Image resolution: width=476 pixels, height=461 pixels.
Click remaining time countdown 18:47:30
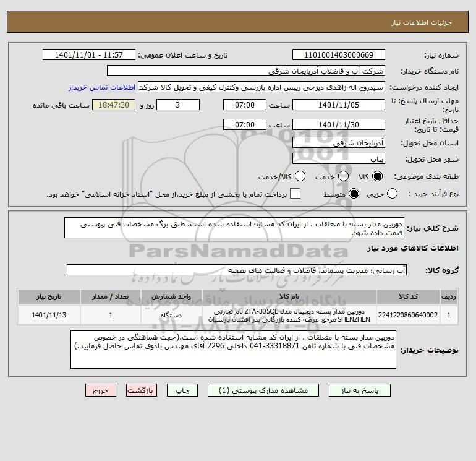[x=114, y=105]
